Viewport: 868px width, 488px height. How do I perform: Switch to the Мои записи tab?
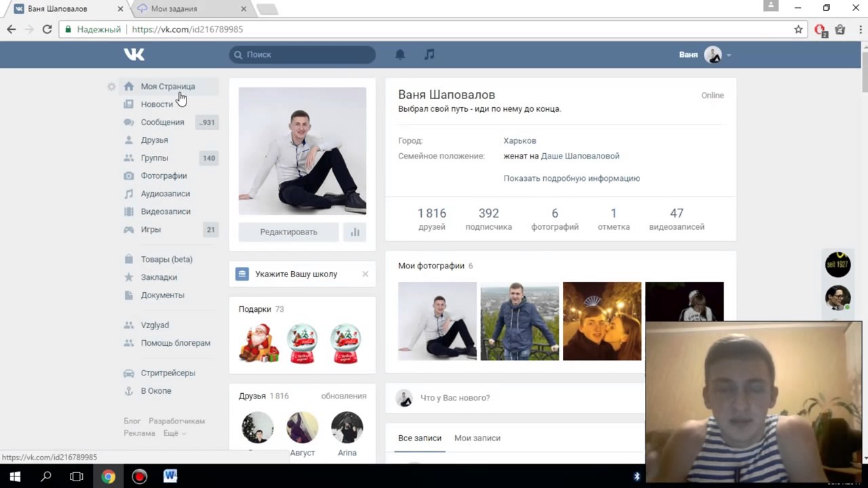tap(477, 438)
